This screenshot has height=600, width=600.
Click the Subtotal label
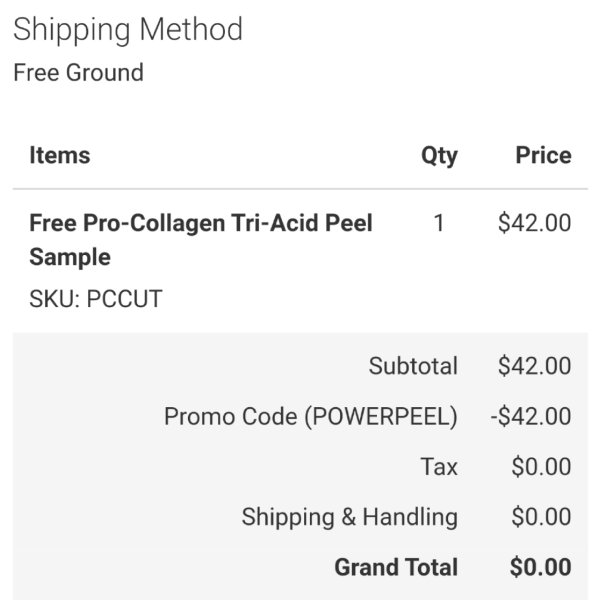(413, 365)
